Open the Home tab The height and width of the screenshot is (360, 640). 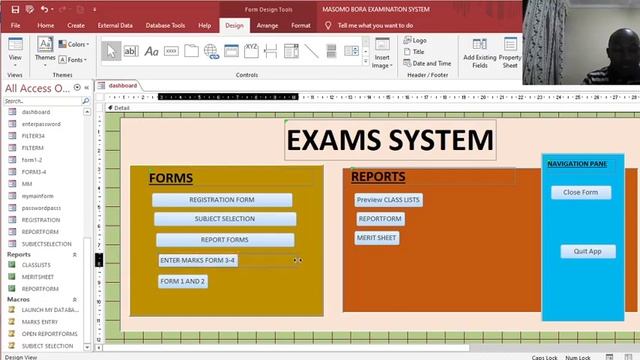45,25
